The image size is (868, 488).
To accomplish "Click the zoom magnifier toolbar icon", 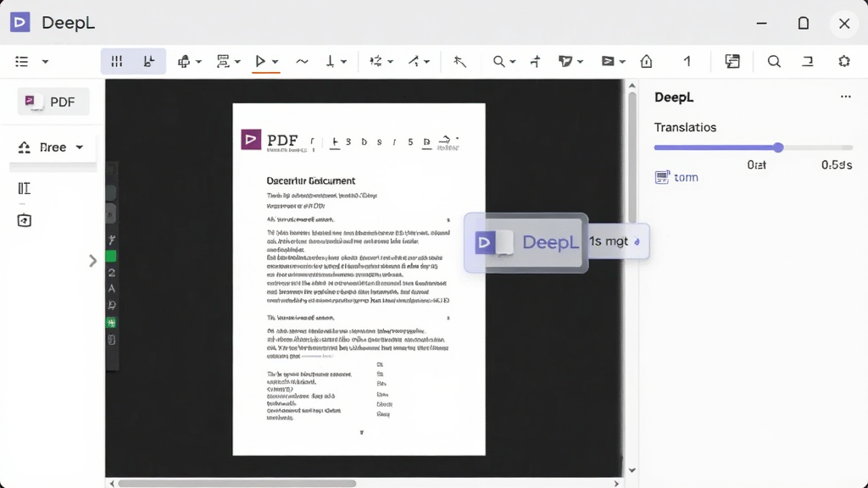I will tap(498, 61).
